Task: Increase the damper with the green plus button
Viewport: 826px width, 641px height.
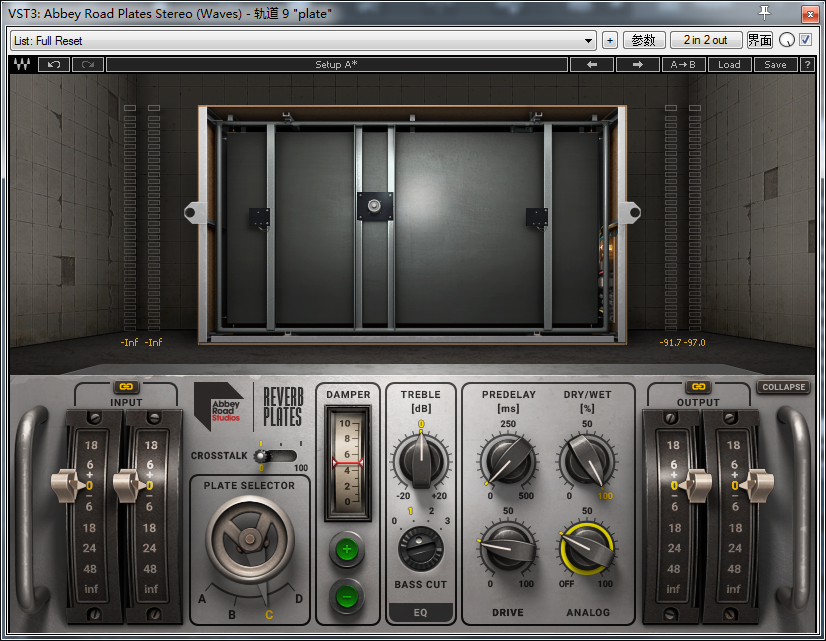Action: 347,549
